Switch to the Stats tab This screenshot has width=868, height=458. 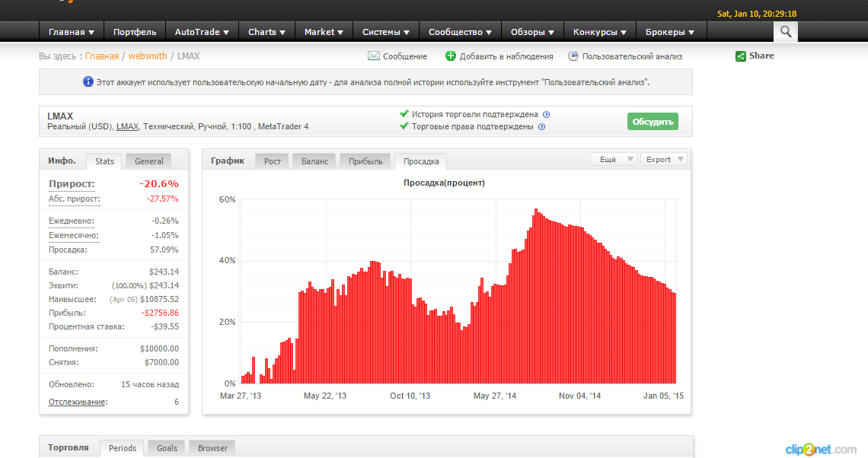[104, 161]
